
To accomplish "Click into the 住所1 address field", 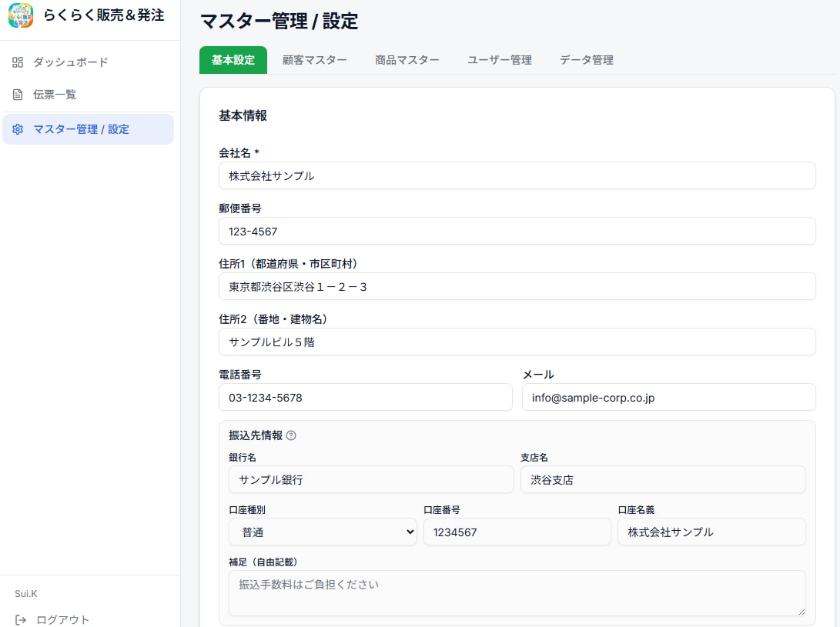I will [x=517, y=286].
